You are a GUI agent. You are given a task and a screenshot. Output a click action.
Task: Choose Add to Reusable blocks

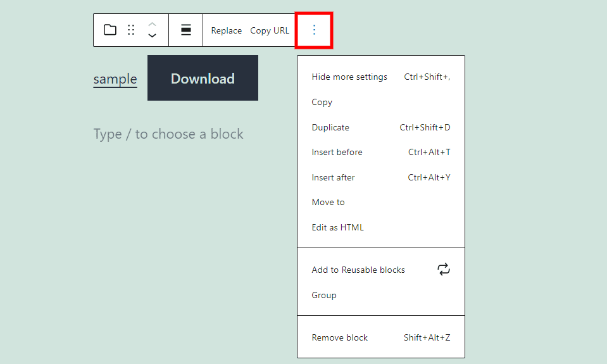click(x=381, y=270)
